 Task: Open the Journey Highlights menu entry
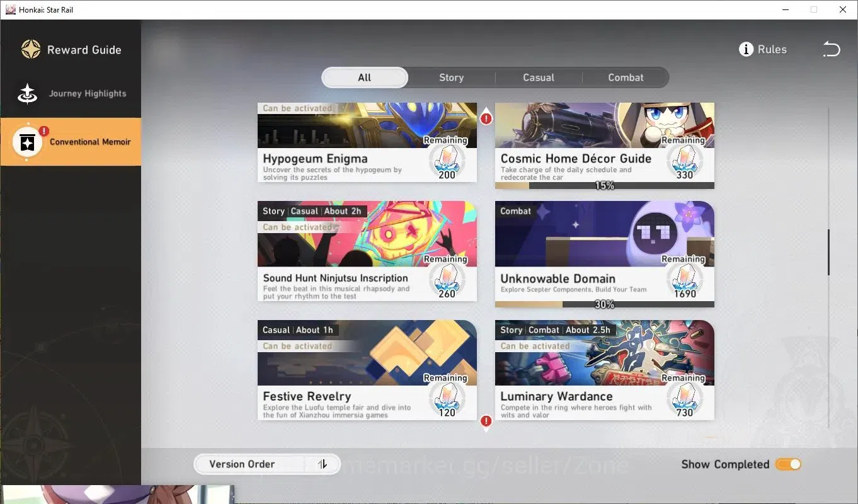[71, 93]
